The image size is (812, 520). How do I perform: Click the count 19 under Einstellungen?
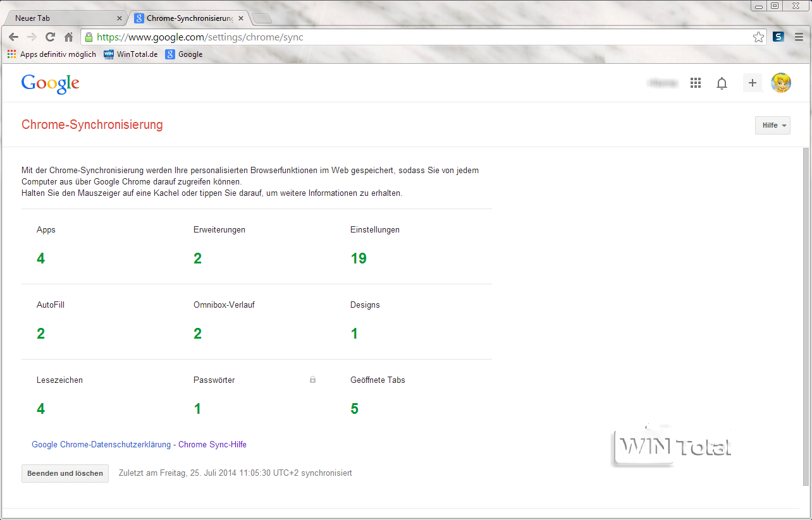359,258
